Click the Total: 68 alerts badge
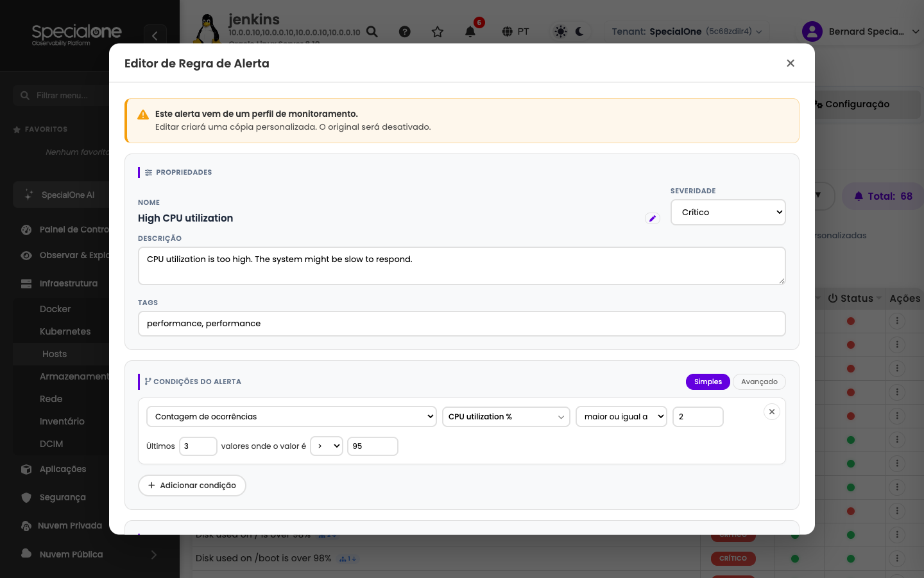924x578 pixels. pos(883,197)
